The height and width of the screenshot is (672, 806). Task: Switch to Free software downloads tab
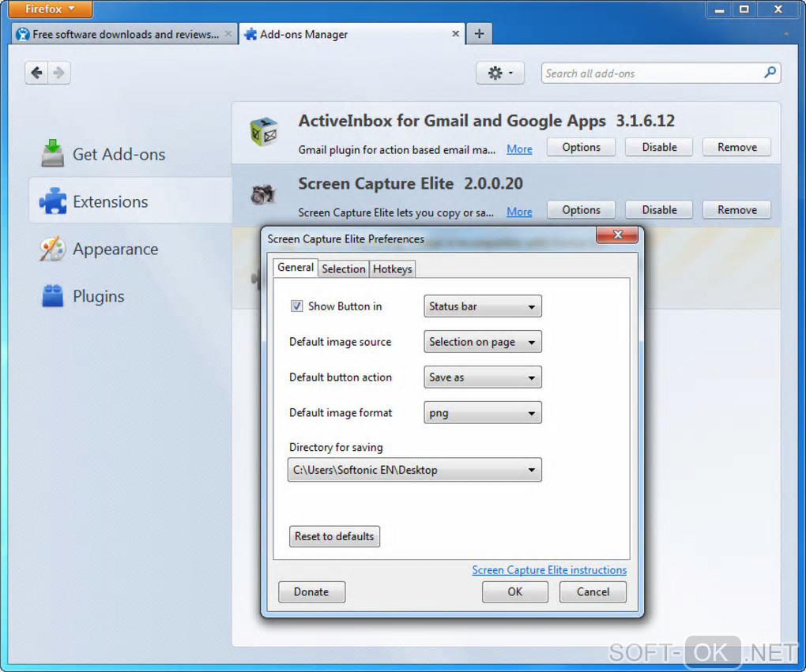[124, 35]
